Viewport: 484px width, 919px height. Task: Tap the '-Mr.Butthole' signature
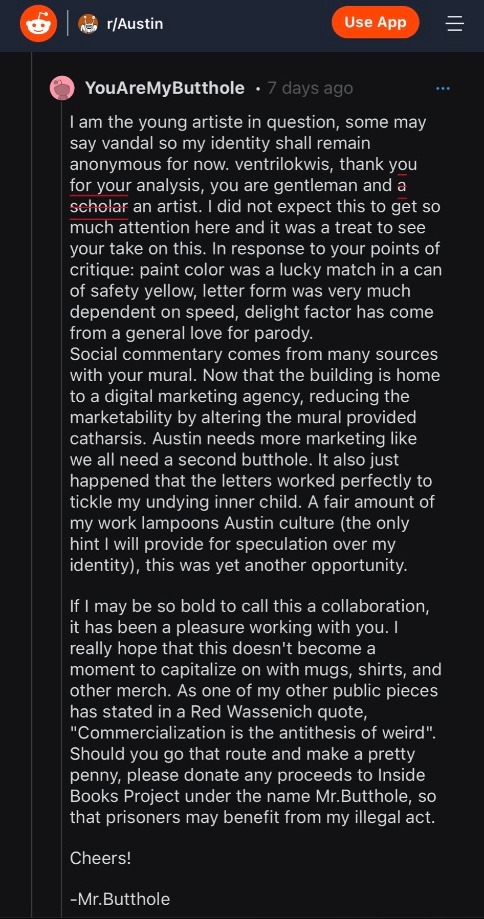(120, 899)
